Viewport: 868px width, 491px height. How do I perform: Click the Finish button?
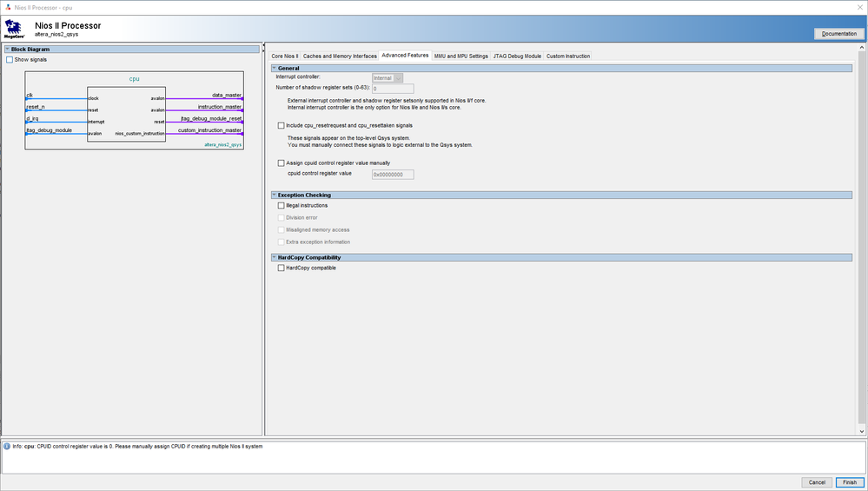click(850, 482)
